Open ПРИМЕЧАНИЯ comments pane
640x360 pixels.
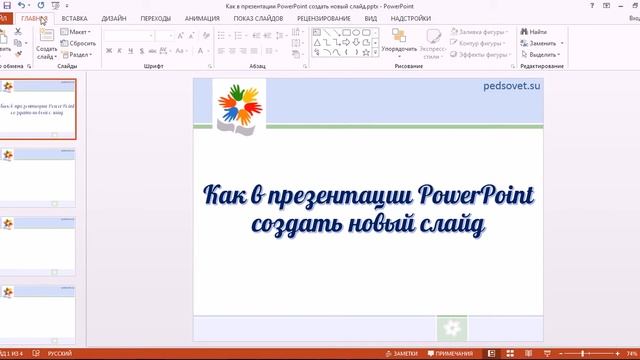coord(450,353)
